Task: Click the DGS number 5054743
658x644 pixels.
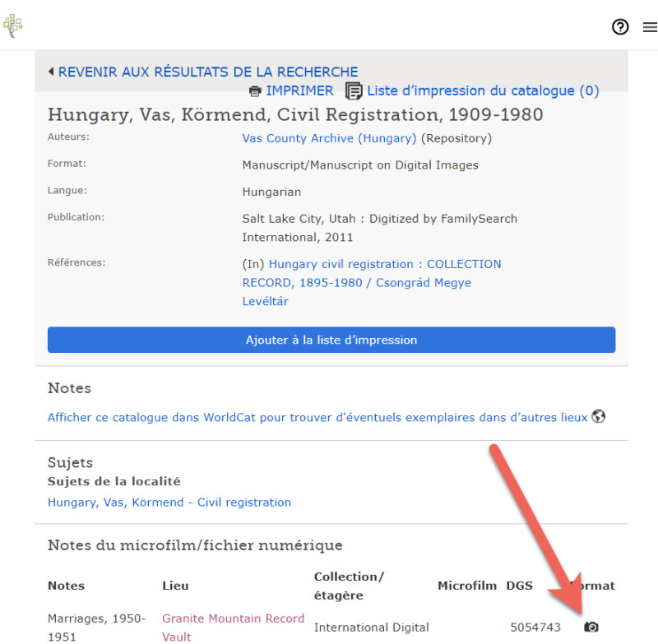Action: point(535,628)
